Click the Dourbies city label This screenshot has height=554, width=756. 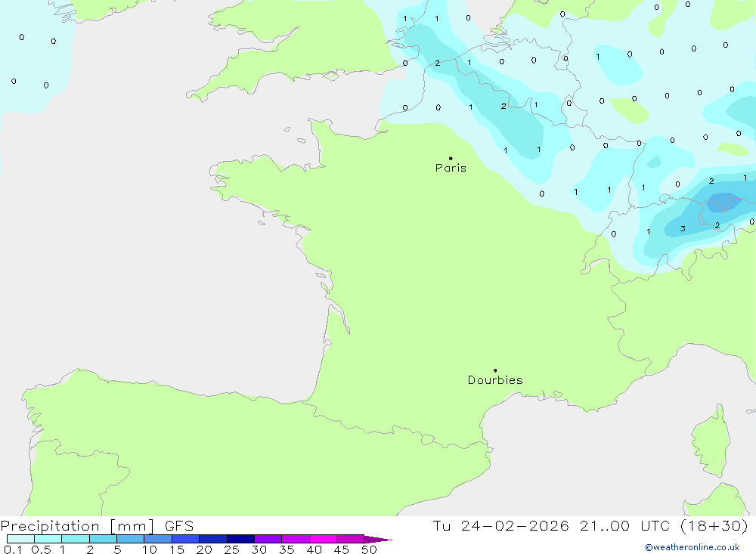(495, 380)
